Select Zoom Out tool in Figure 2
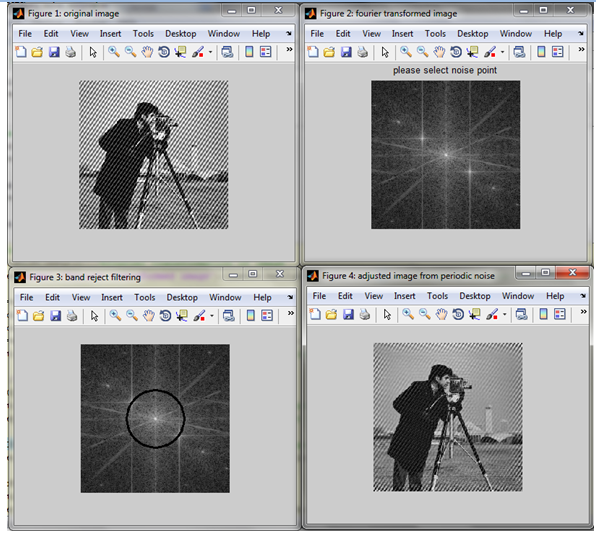The image size is (596, 537). (x=422, y=52)
